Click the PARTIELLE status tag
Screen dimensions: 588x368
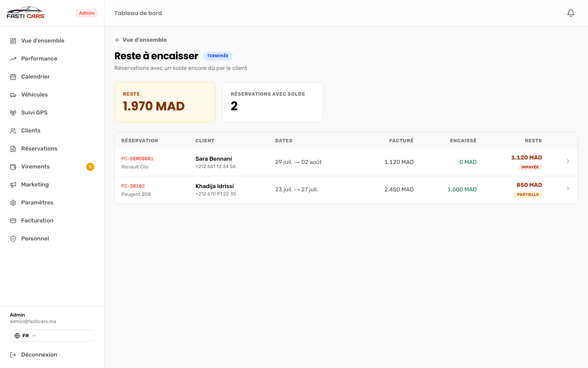tap(528, 195)
